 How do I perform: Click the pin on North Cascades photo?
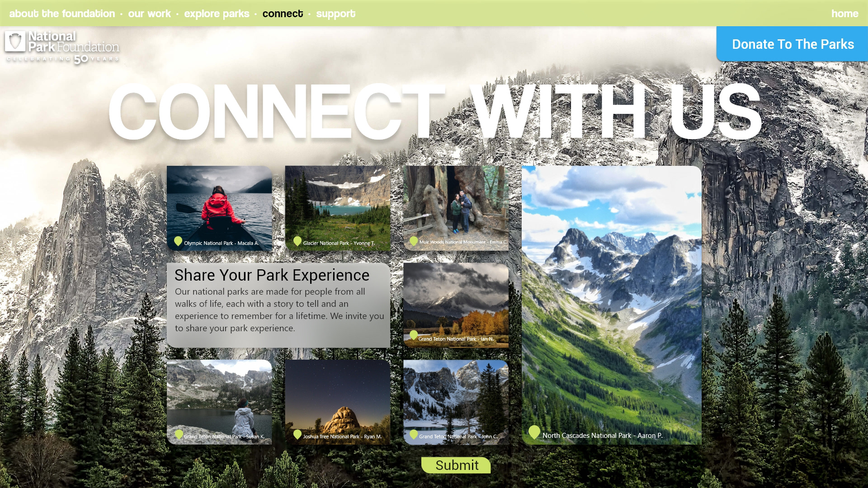534,432
